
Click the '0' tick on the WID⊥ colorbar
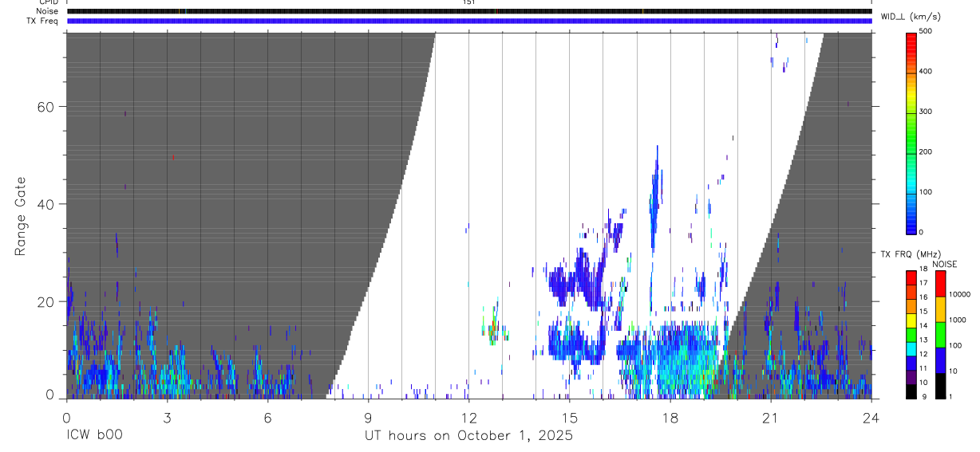point(923,232)
